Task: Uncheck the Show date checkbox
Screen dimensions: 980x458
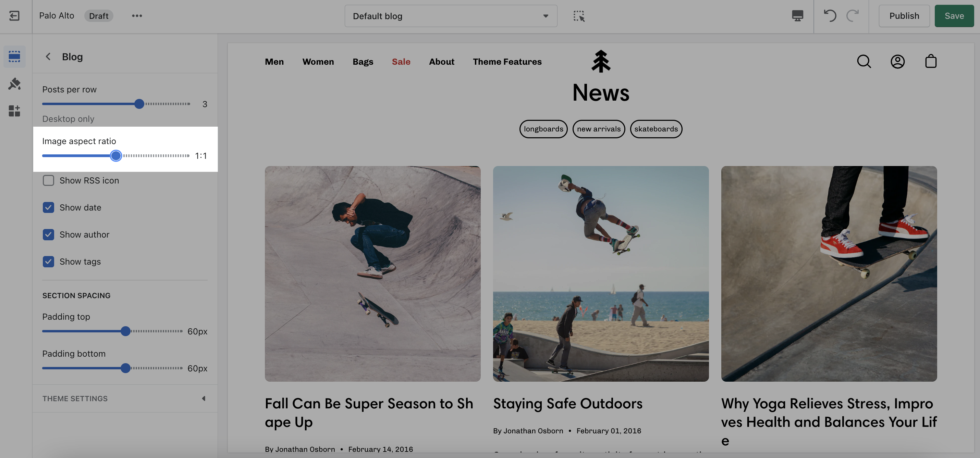Action: point(48,207)
